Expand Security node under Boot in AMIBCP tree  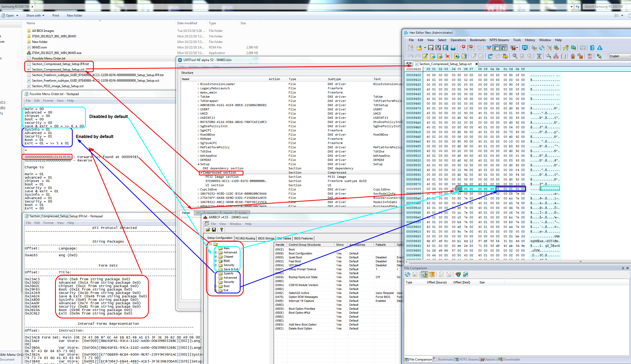[216, 265]
